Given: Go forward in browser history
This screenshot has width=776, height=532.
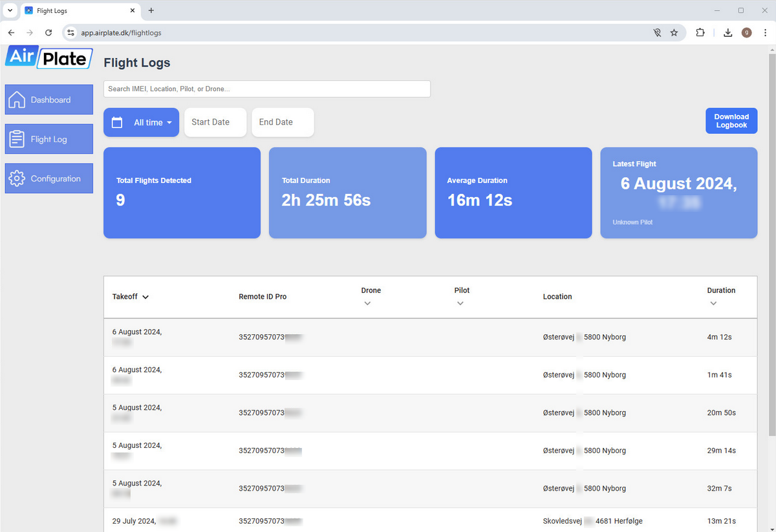Looking at the screenshot, I should (x=30, y=32).
